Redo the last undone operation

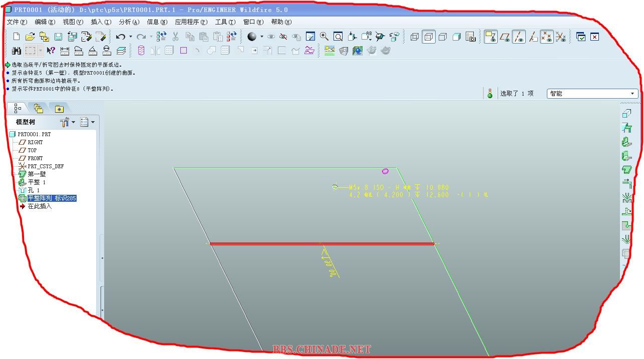(x=141, y=37)
